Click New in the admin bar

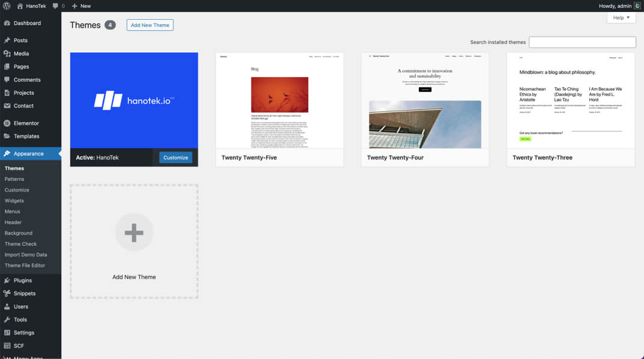tap(85, 6)
